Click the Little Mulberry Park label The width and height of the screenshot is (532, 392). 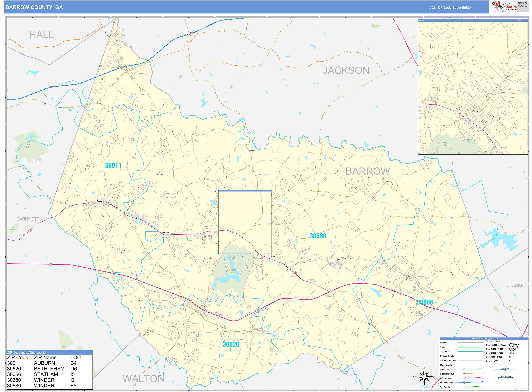[28, 146]
